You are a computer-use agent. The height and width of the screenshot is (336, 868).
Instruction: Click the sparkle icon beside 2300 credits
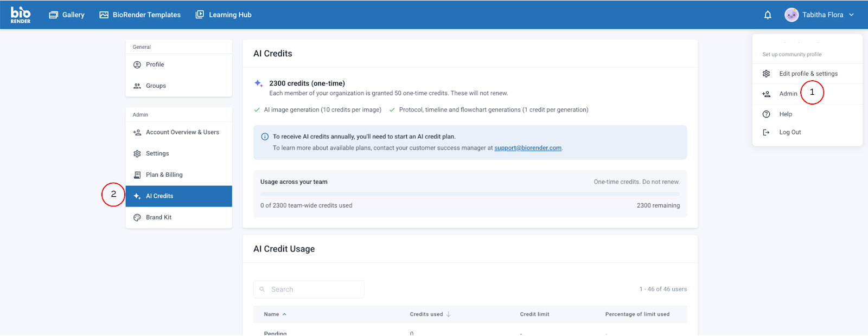[x=259, y=83]
